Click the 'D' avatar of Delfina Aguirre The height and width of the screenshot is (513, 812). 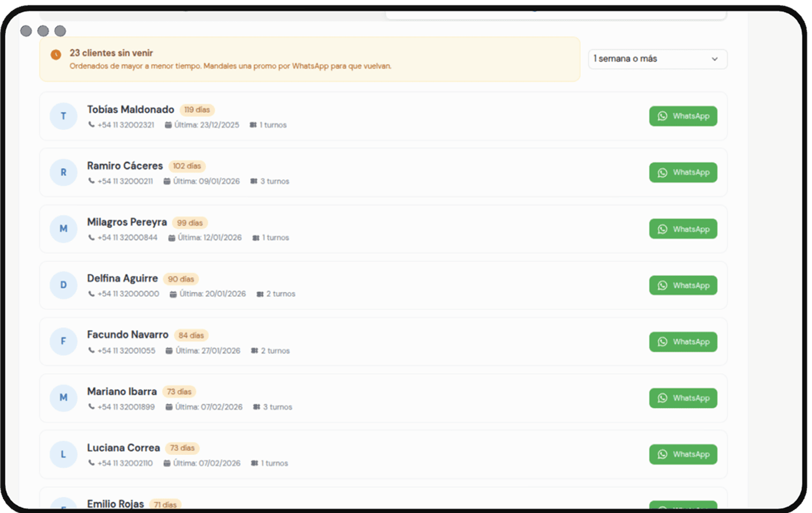[x=63, y=285]
